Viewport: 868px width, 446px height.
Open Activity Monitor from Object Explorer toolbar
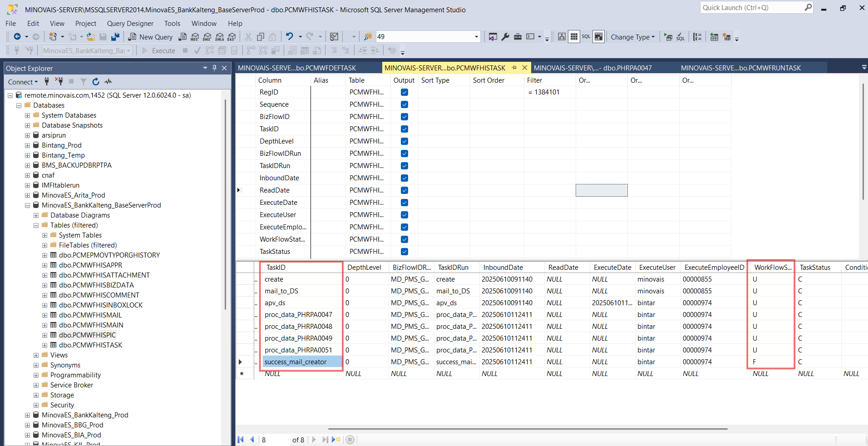[x=108, y=82]
